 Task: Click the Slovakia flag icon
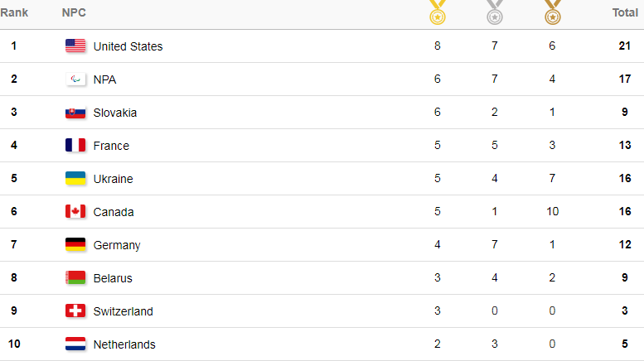(x=75, y=113)
